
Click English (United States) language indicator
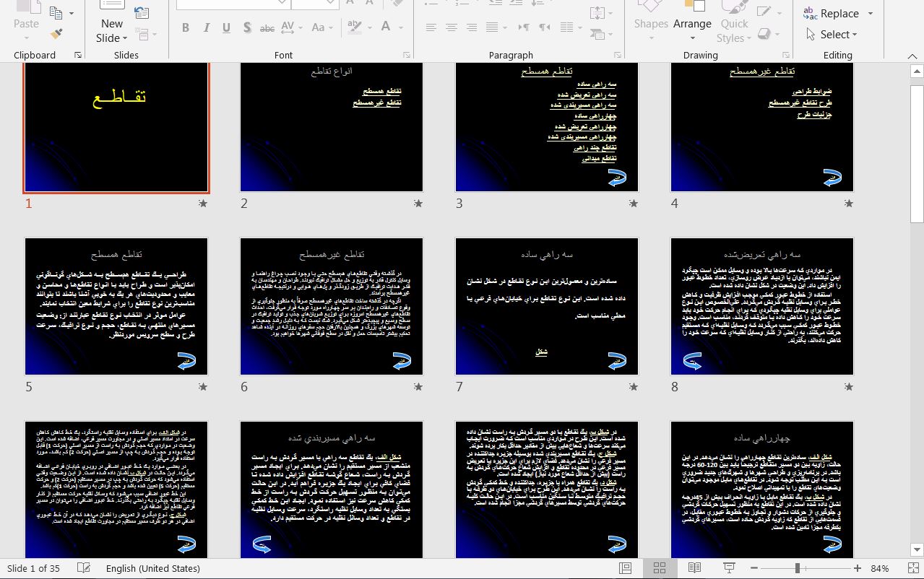[x=153, y=568]
